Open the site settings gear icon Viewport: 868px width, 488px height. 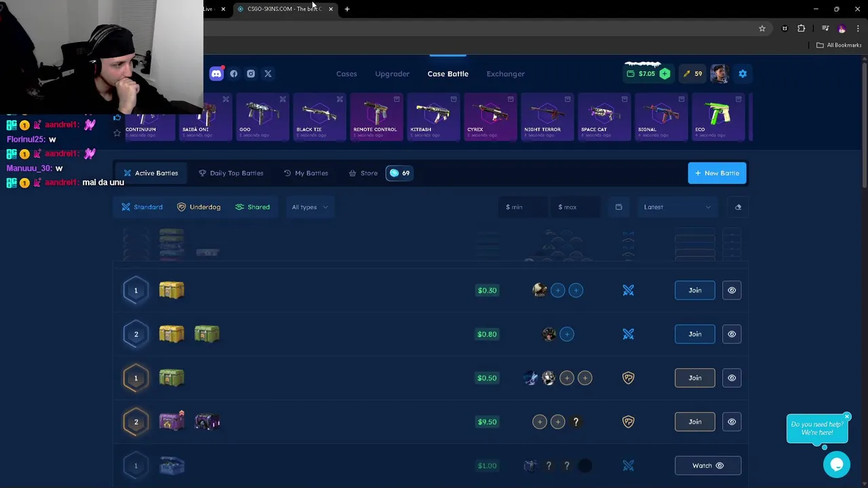(743, 74)
